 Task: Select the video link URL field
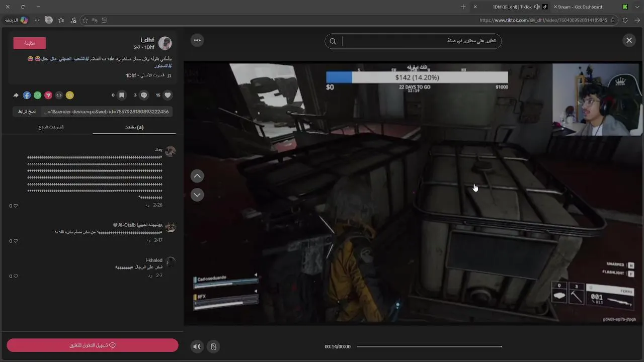point(107,112)
